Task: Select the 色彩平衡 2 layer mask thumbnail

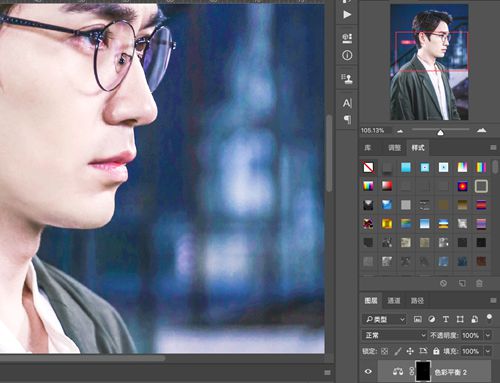Action: click(x=423, y=371)
